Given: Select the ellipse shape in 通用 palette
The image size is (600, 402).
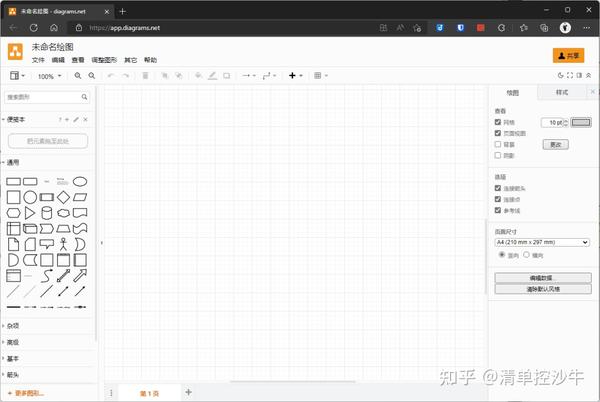Looking at the screenshot, I should pos(80,181).
